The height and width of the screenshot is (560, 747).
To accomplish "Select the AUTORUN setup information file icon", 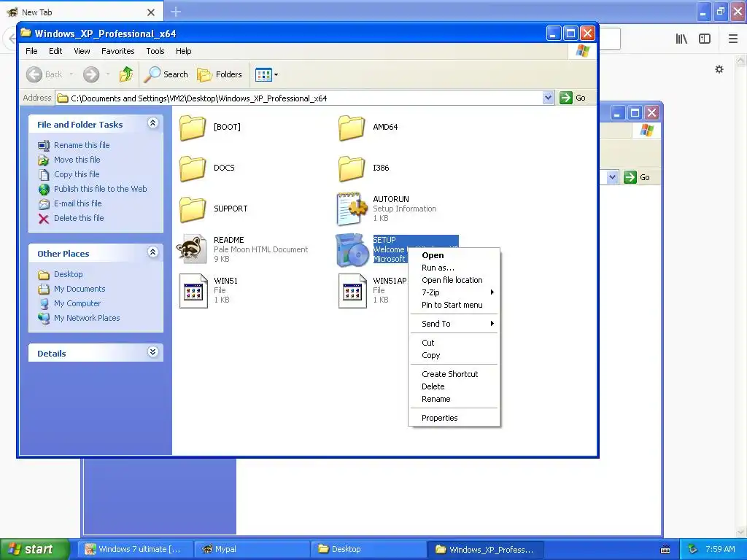I will 352,209.
